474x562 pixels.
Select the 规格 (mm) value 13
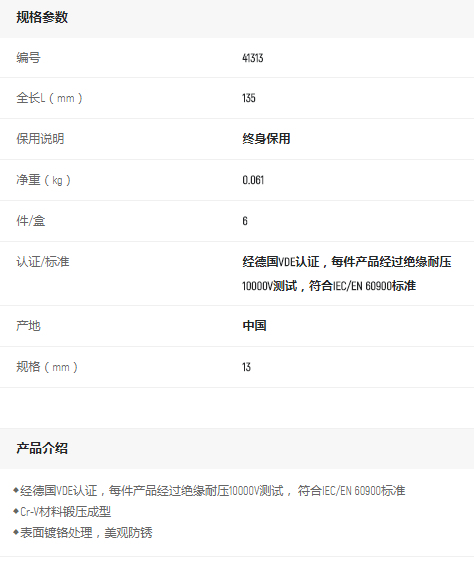246,367
